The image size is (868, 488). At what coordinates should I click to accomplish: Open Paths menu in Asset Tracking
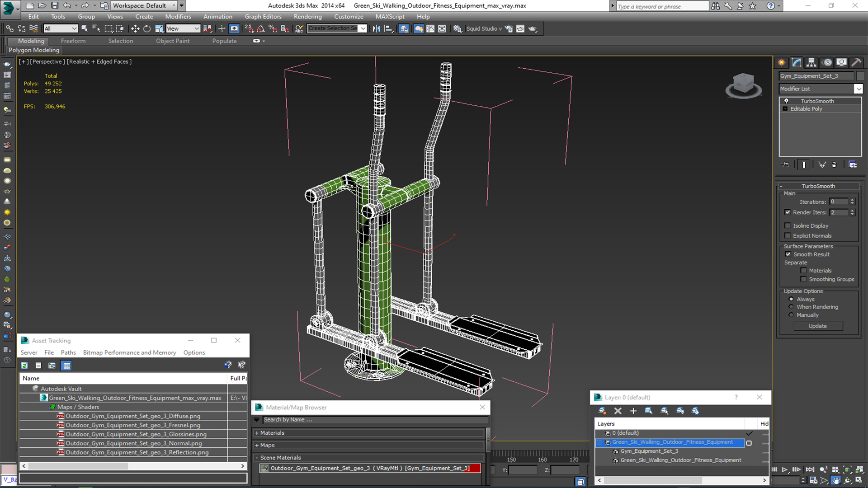coord(68,352)
